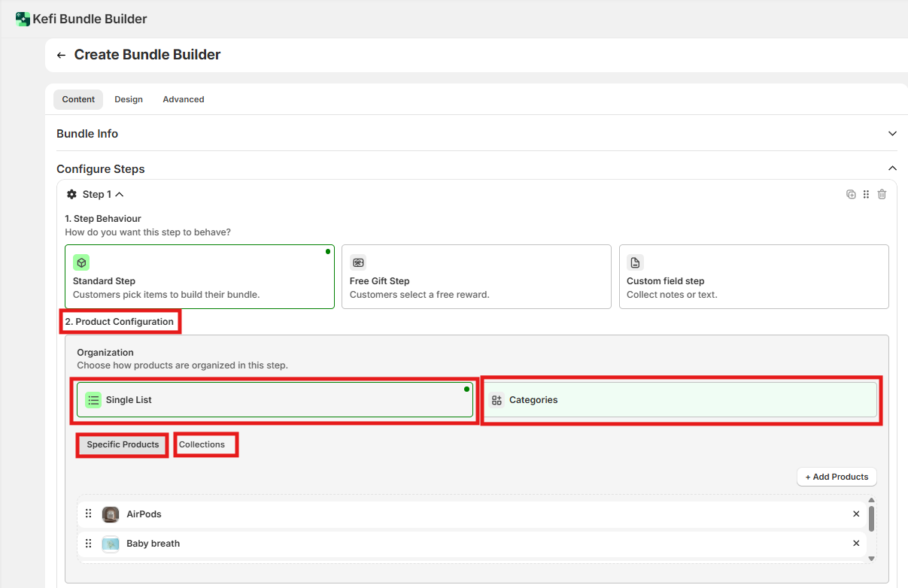Image resolution: width=908 pixels, height=588 pixels.
Task: Click the '2. Product Configuration' label
Action: pos(120,322)
